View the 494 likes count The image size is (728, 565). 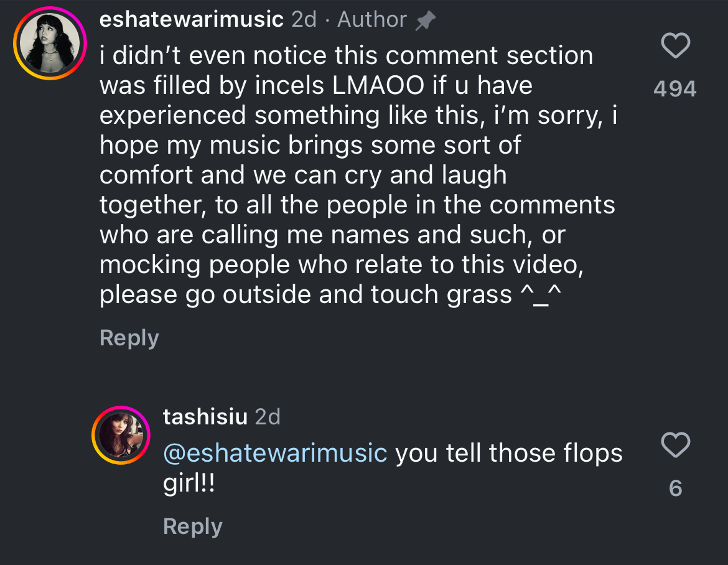[x=675, y=89]
